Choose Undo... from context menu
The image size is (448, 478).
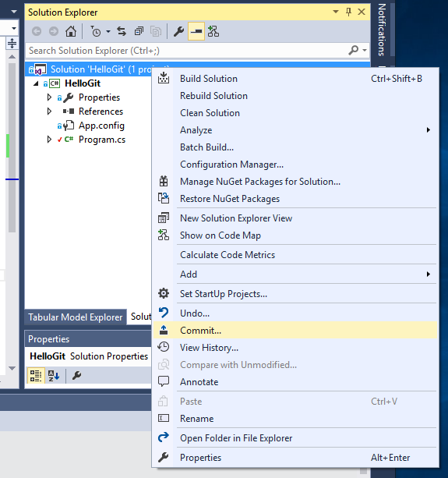coord(295,313)
